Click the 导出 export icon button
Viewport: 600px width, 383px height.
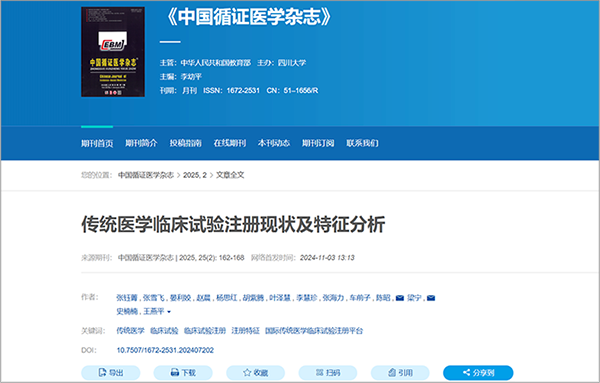click(111, 373)
